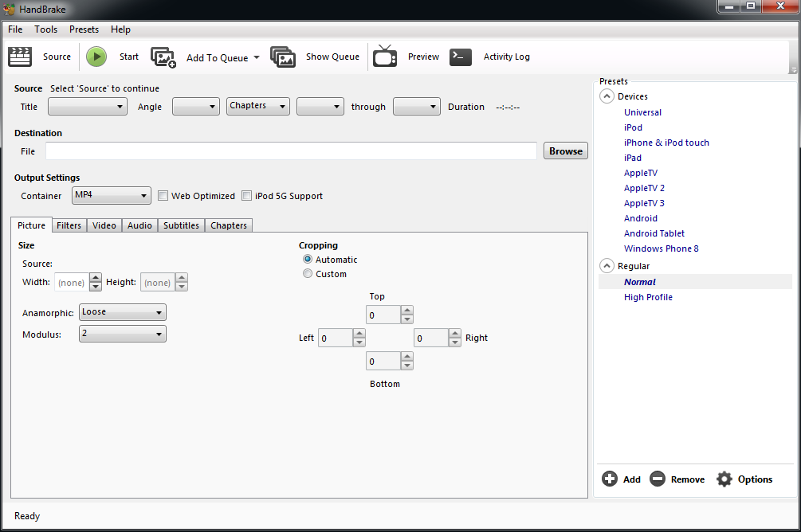Open the Help menu
This screenshot has width=801, height=532.
click(120, 29)
